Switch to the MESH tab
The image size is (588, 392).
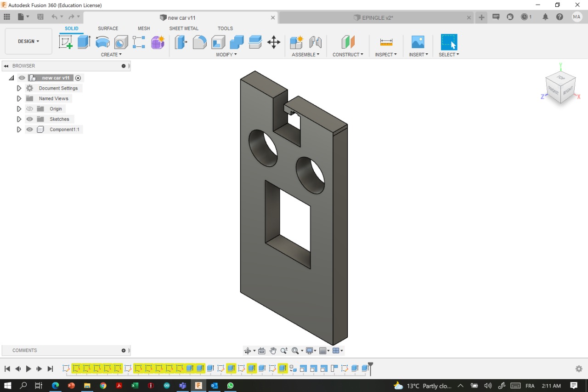(144, 28)
